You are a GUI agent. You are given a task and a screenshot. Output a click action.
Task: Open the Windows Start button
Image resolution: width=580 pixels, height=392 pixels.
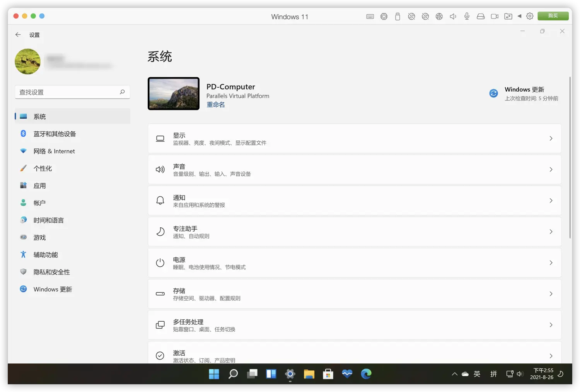pyautogui.click(x=214, y=374)
